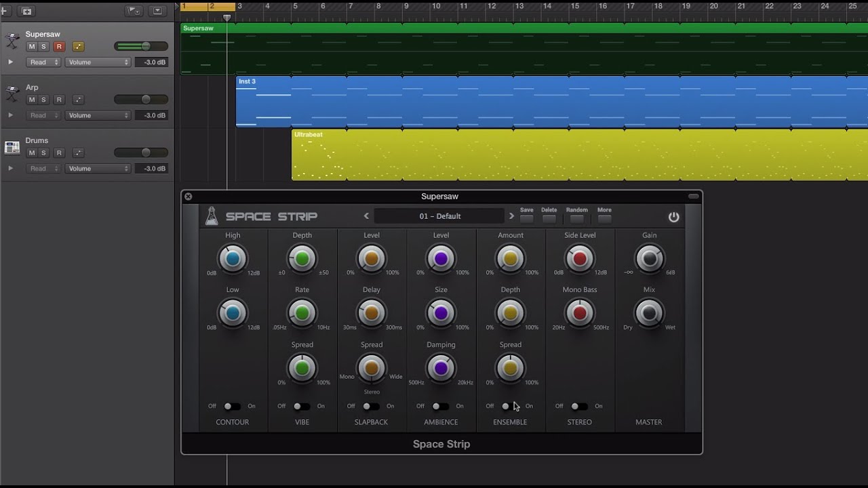This screenshot has width=868, height=488.
Task: Switch the CONTOUR module on
Action: (x=232, y=407)
